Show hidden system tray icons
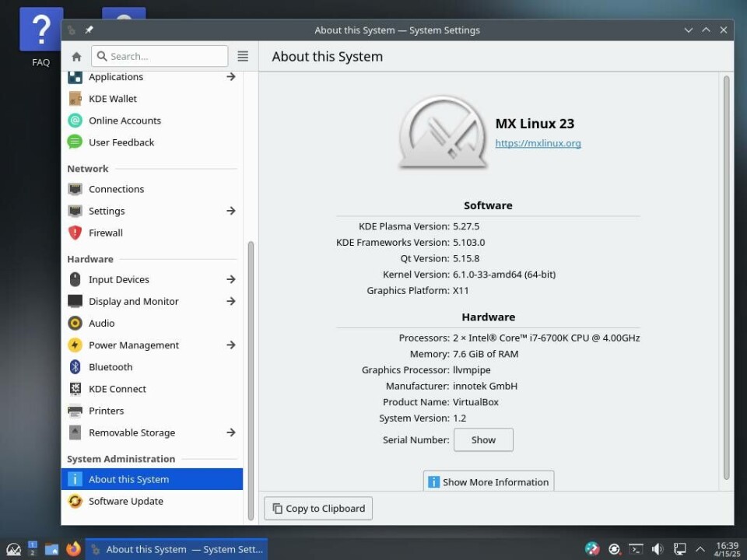This screenshot has height=560, width=747. [x=700, y=550]
